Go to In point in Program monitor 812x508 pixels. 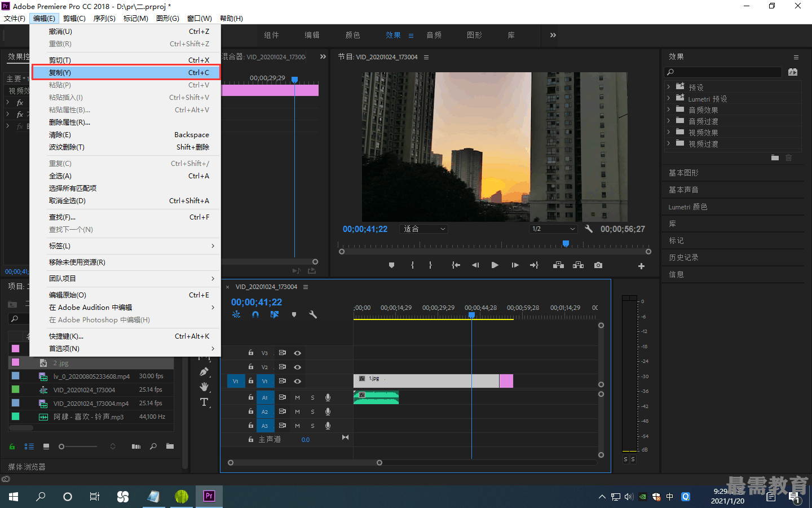[x=456, y=265]
